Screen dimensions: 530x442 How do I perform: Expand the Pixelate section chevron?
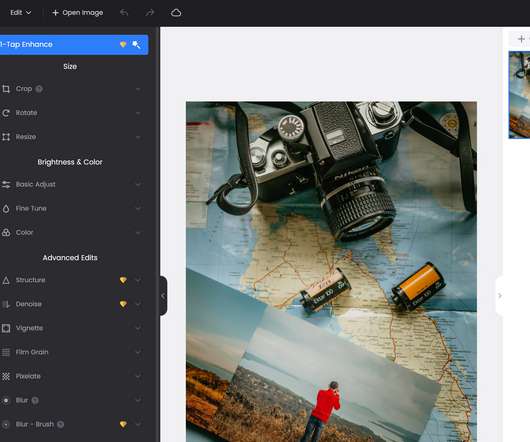tap(138, 376)
